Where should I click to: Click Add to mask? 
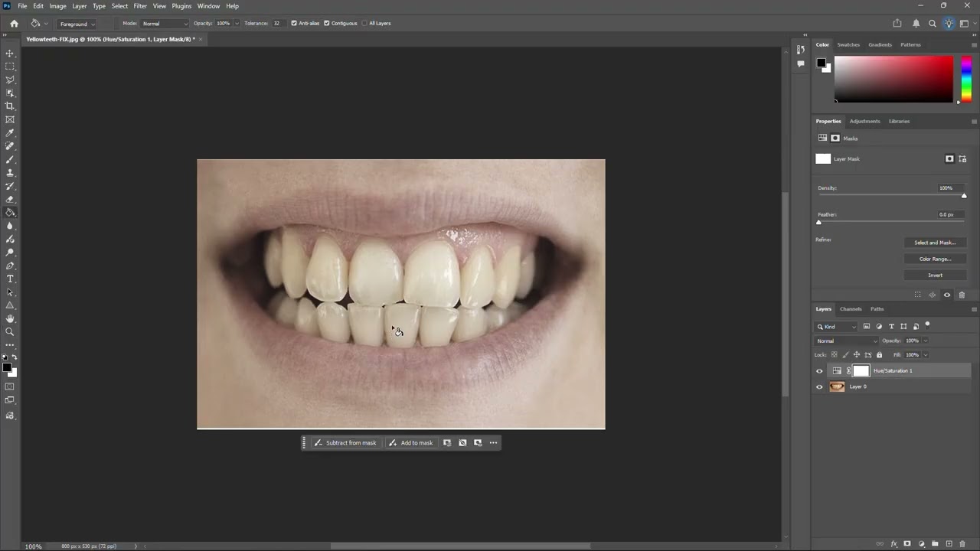[411, 442]
